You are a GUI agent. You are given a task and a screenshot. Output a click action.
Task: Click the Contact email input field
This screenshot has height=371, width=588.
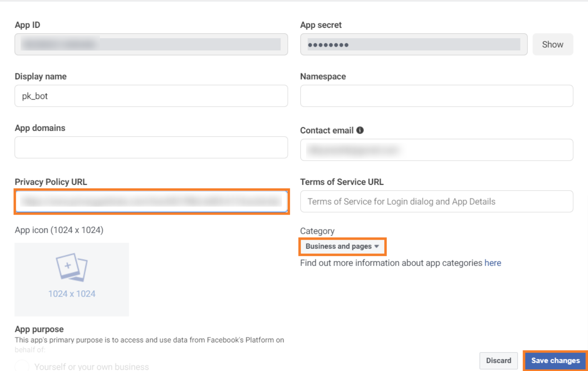(x=436, y=150)
